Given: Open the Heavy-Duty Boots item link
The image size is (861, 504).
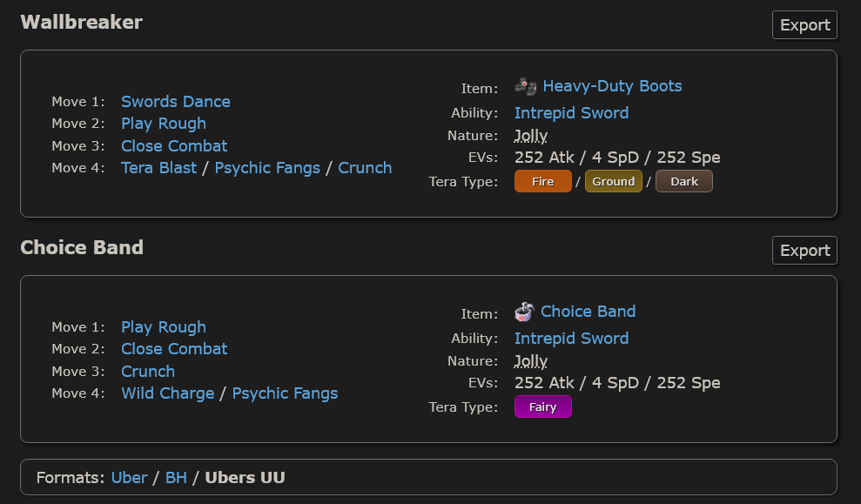Looking at the screenshot, I should pos(612,86).
